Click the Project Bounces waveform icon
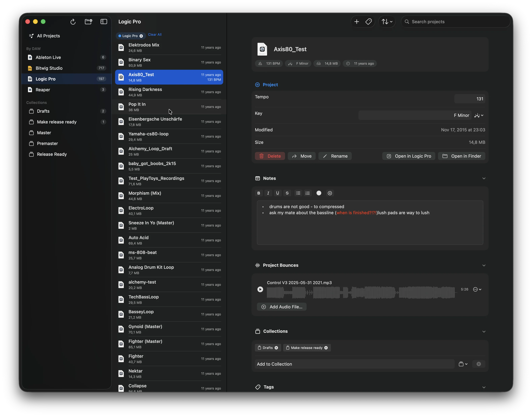Image resolution: width=532 pixels, height=417 pixels. pyautogui.click(x=257, y=265)
